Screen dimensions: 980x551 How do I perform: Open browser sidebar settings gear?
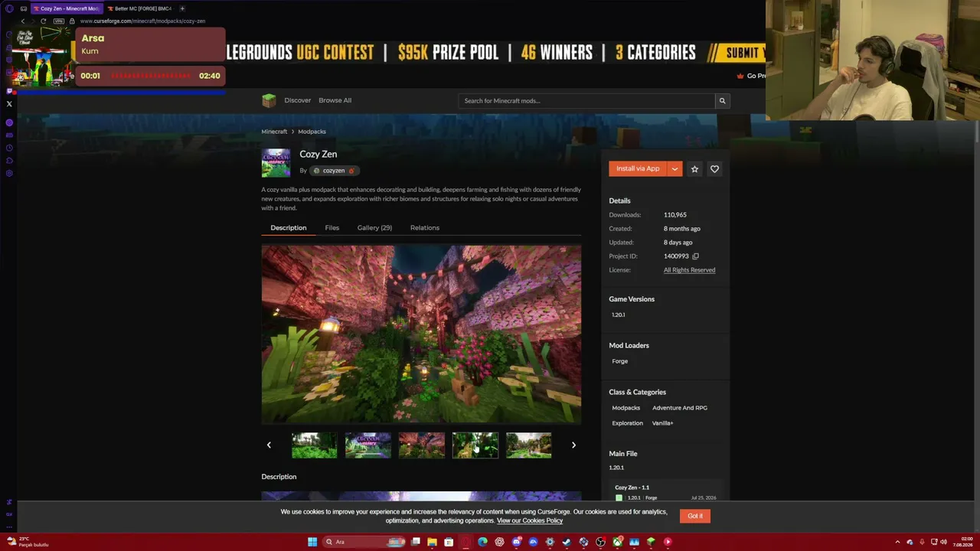tap(9, 174)
